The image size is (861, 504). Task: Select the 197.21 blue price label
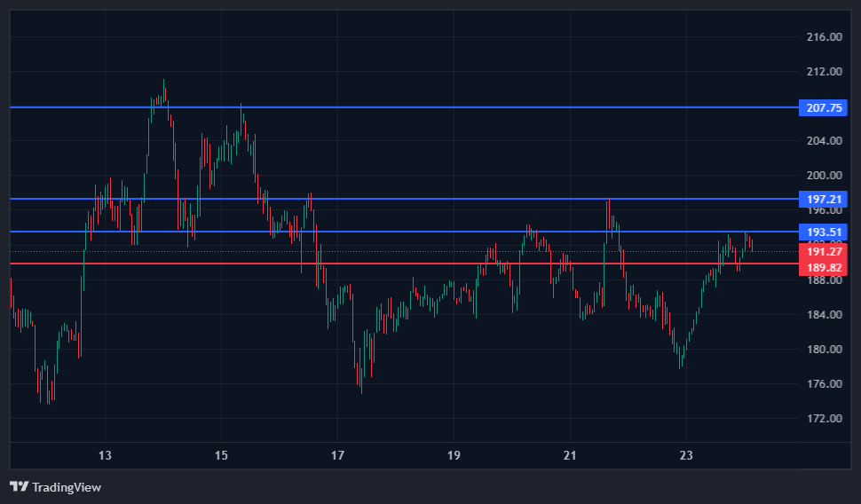(824, 199)
